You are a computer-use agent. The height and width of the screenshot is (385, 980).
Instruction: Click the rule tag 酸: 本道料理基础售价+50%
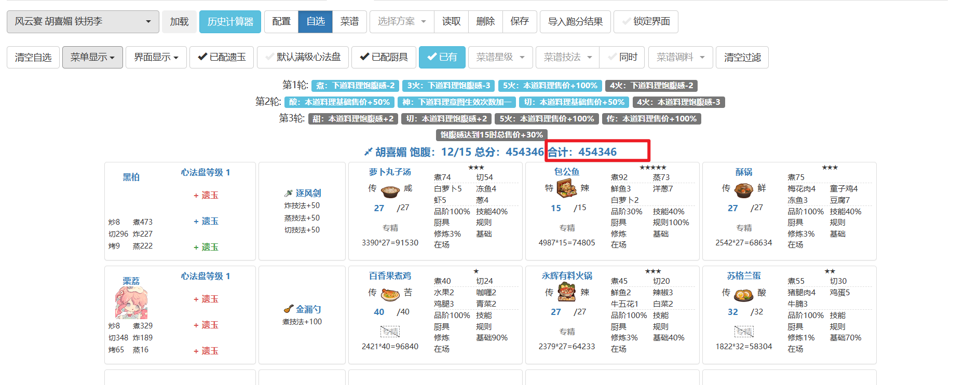(x=339, y=102)
